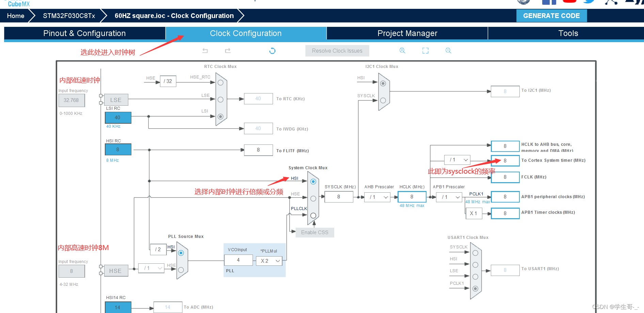Open the AHB Prescaler dropdown
Viewport: 644px width, 313px height.
point(377,197)
